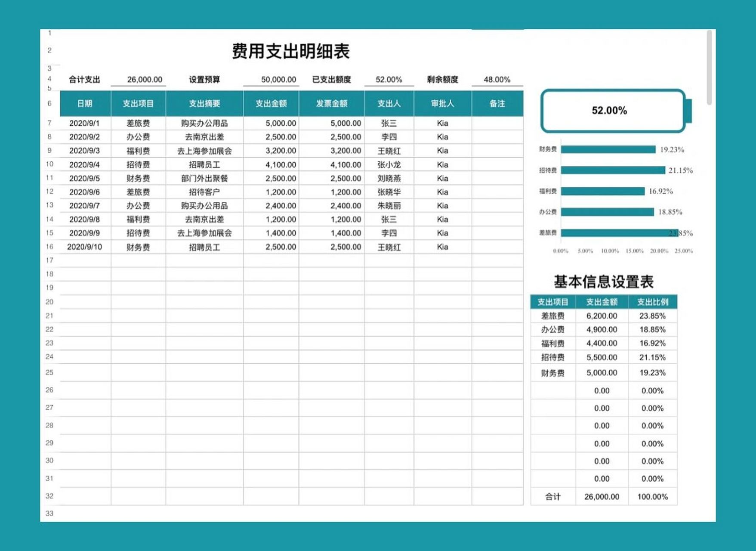Screen dimensions: 756x551
Task: Select the 合计 total of 26,000.00
Action: click(602, 497)
